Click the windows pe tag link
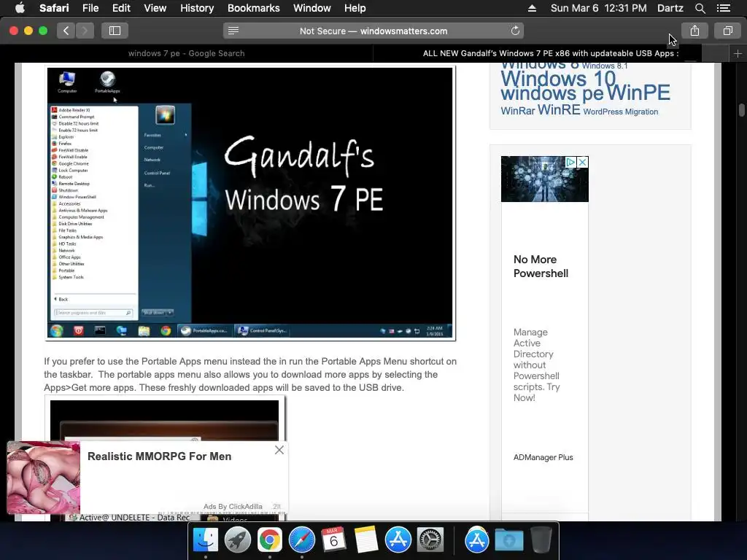Image resolution: width=747 pixels, height=560 pixels. tap(551, 93)
